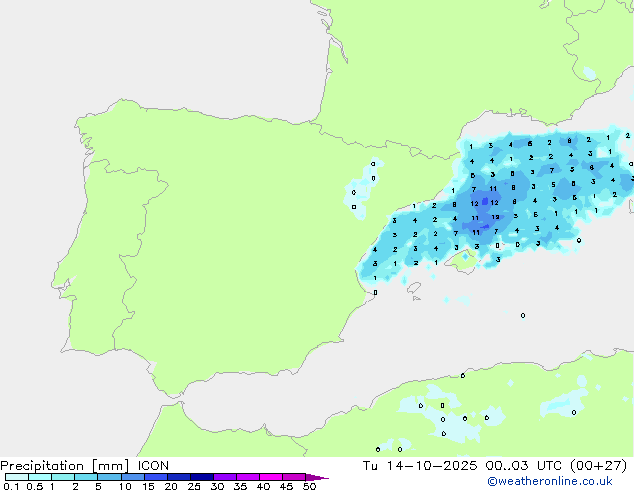Click the "Precipitation [mm]" title text
Image resolution: width=634 pixels, height=490 pixels.
click(59, 465)
